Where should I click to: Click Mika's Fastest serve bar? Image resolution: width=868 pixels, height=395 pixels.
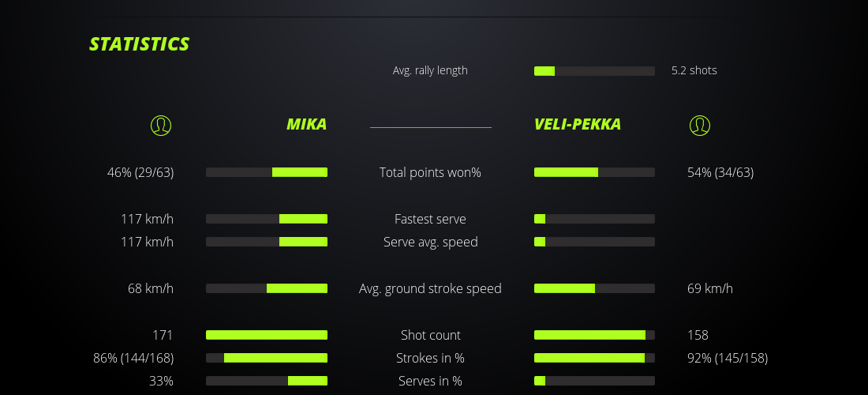[267, 219]
